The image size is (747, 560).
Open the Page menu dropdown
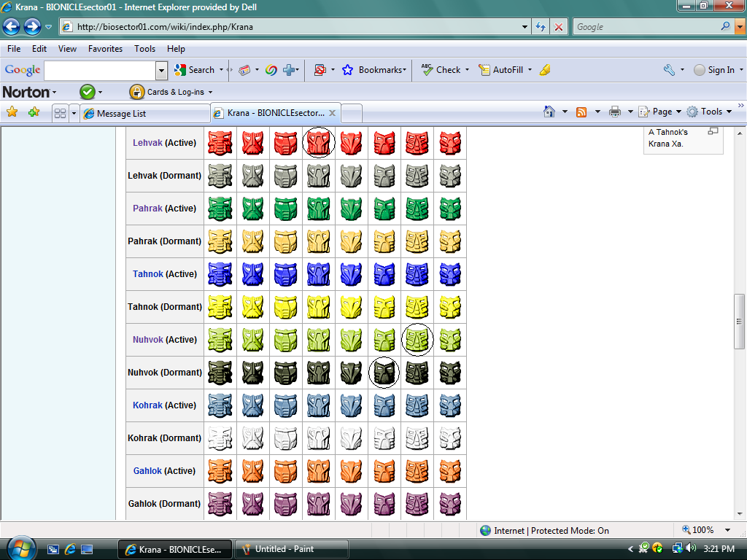point(678,112)
